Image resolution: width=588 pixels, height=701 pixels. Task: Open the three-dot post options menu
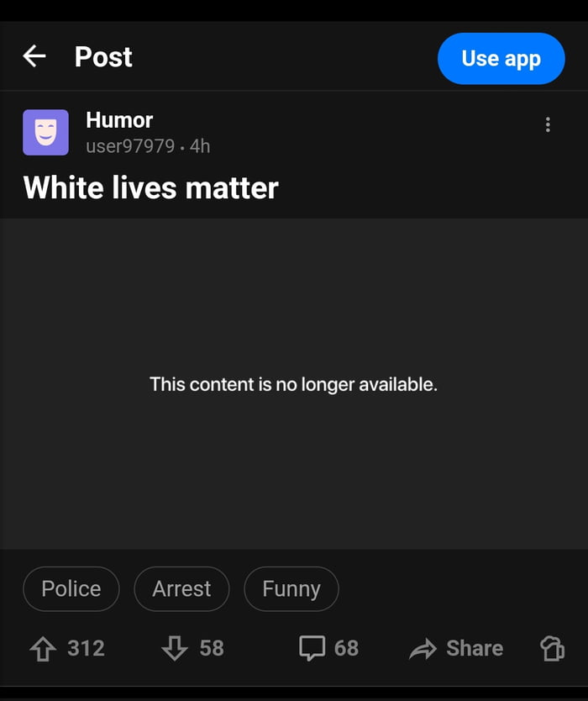pos(548,124)
